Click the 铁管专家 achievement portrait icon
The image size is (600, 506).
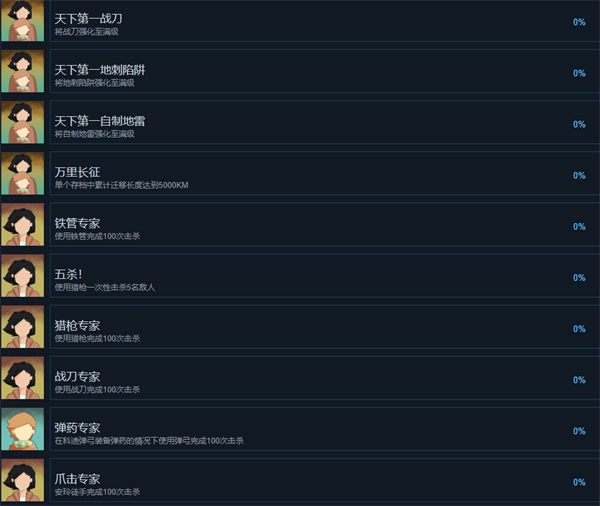click(x=23, y=225)
